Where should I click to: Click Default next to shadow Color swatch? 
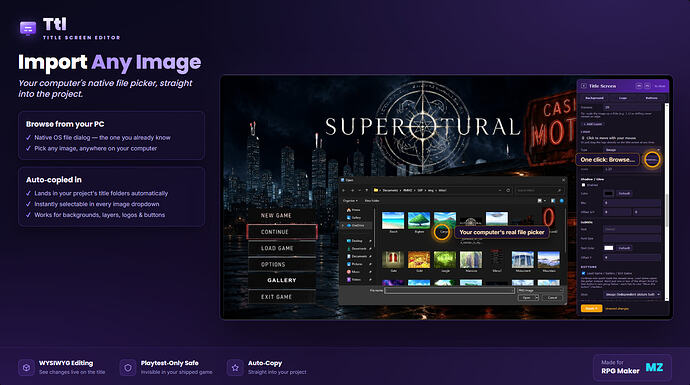click(624, 193)
